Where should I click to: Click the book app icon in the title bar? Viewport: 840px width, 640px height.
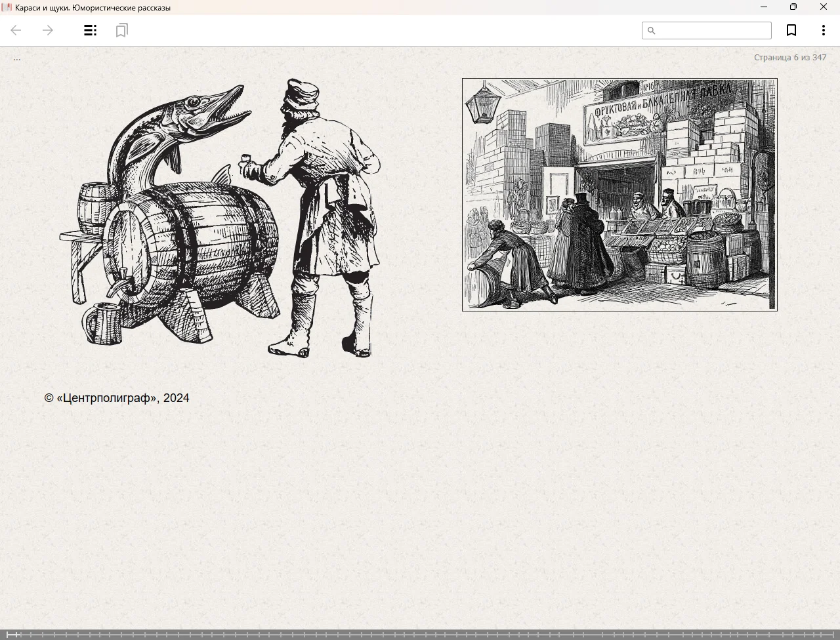pyautogui.click(x=7, y=7)
